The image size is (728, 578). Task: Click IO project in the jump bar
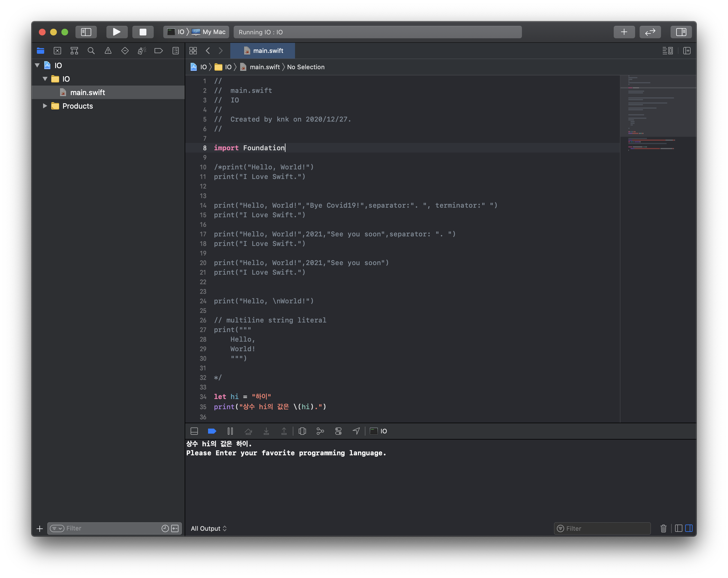[x=198, y=67]
